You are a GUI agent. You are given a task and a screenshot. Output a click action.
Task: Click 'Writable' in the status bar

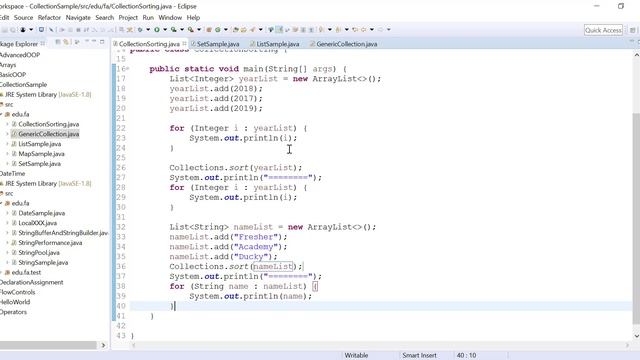point(356,355)
